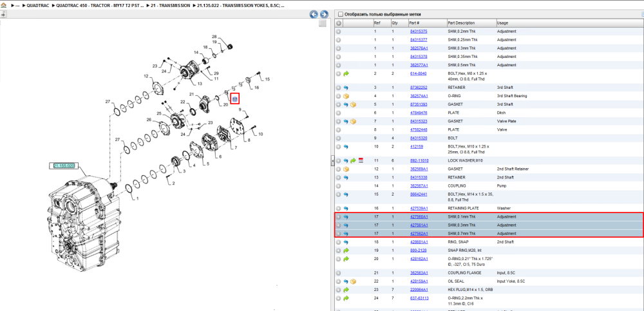
Task: Click blue arrow icon on BOLT 86642441 row
Action: 346,194
